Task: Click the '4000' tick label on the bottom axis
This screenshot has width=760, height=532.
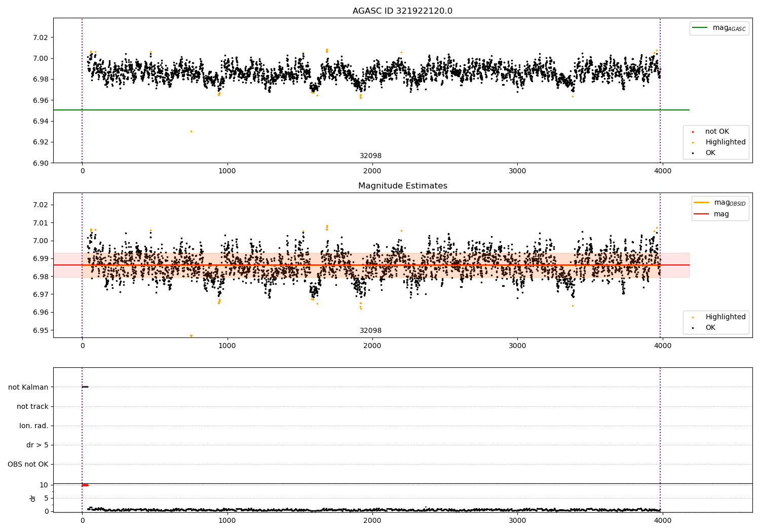Action: coord(662,520)
